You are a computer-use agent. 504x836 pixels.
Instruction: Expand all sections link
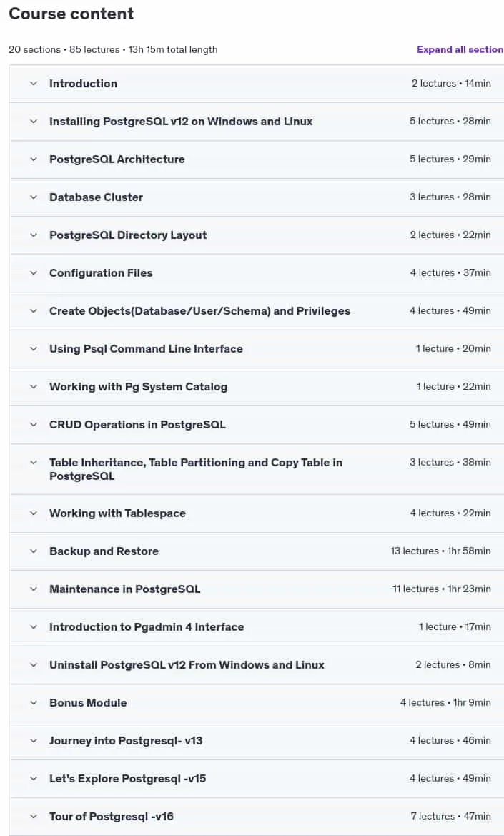[460, 49]
